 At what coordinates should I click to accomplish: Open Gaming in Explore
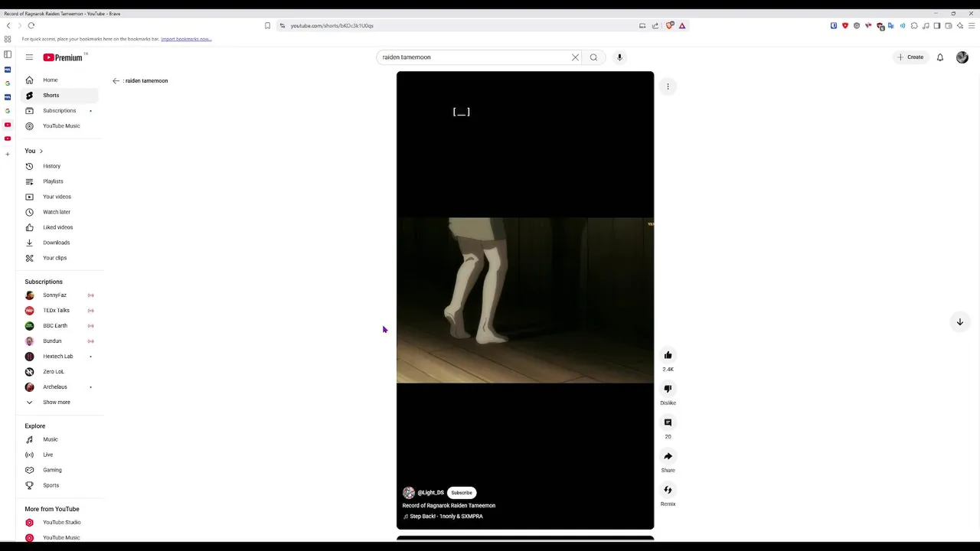pyautogui.click(x=60, y=470)
